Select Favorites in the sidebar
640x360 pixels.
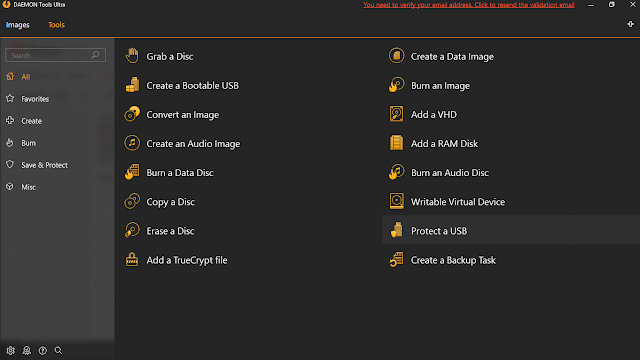coord(35,99)
